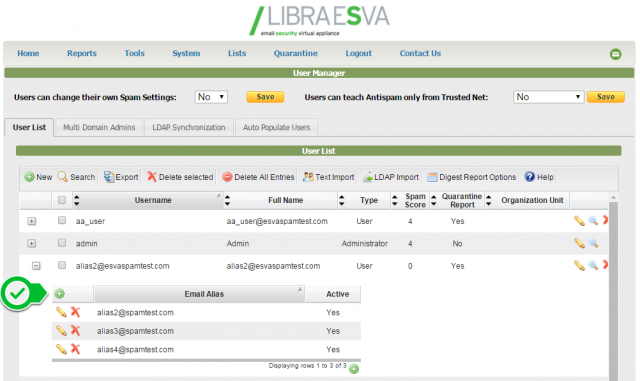640x381 pixels.
Task: Sort by Quarantine Report column
Action: (462, 200)
